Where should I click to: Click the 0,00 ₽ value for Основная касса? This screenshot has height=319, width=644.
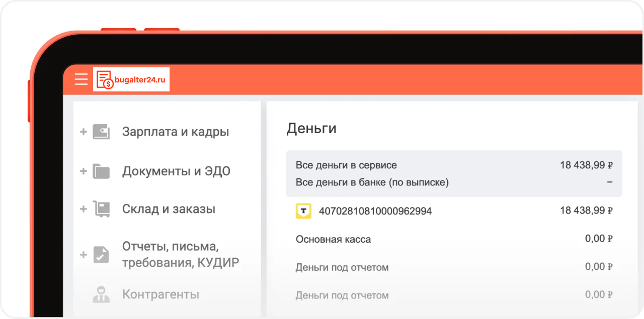click(599, 239)
